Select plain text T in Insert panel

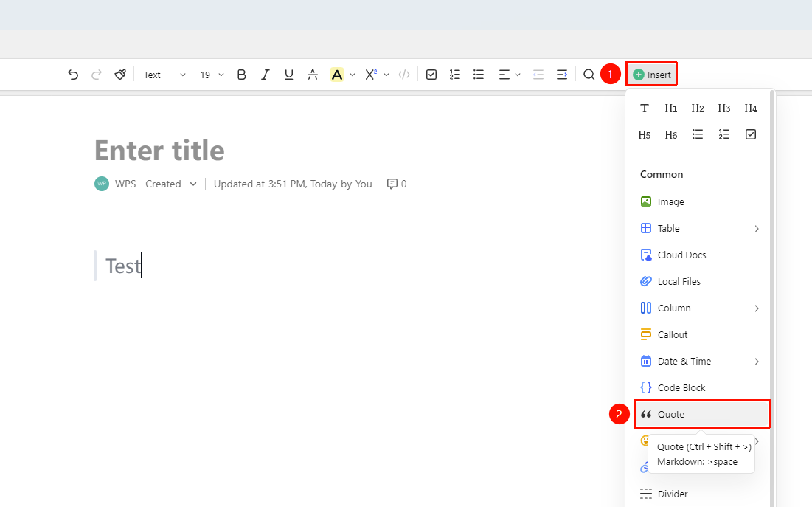point(644,108)
